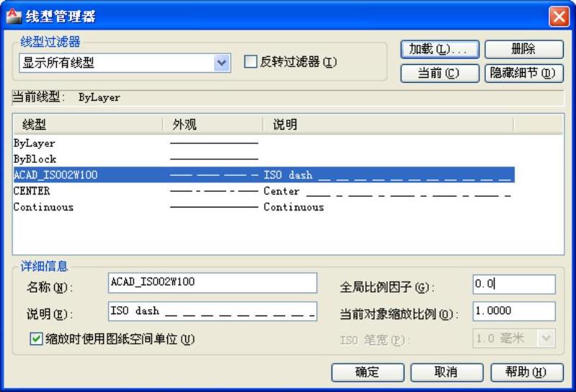Click the 当前对象缩放比例(O) field

pyautogui.click(x=514, y=311)
